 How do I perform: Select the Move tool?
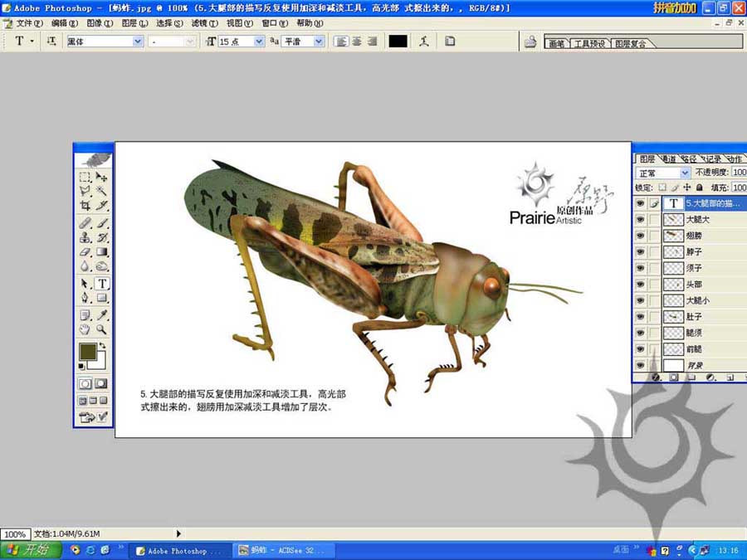pos(101,177)
